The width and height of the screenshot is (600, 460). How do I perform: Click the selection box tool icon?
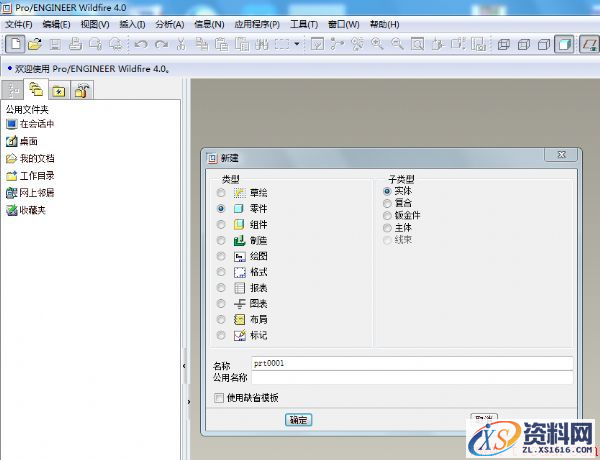pyautogui.click(x=282, y=44)
